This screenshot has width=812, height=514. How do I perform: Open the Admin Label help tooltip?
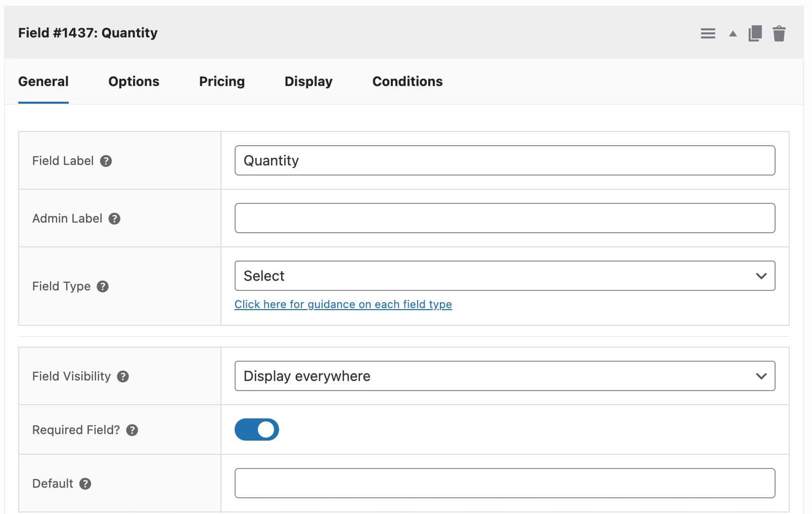click(x=114, y=219)
